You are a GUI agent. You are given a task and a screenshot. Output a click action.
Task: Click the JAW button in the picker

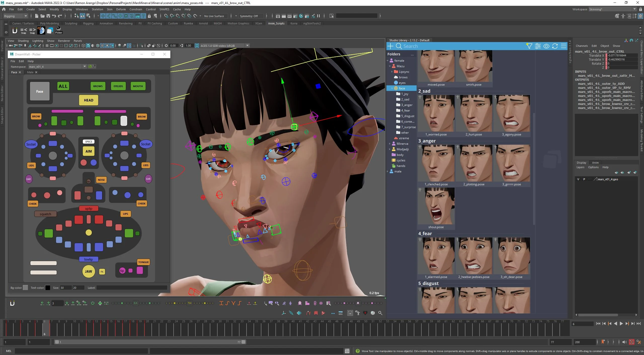[x=88, y=271]
